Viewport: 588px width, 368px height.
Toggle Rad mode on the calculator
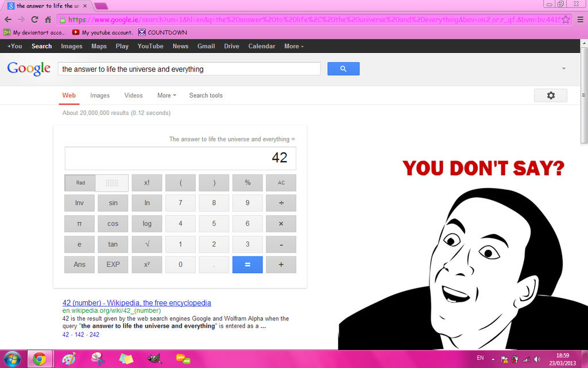click(x=79, y=182)
